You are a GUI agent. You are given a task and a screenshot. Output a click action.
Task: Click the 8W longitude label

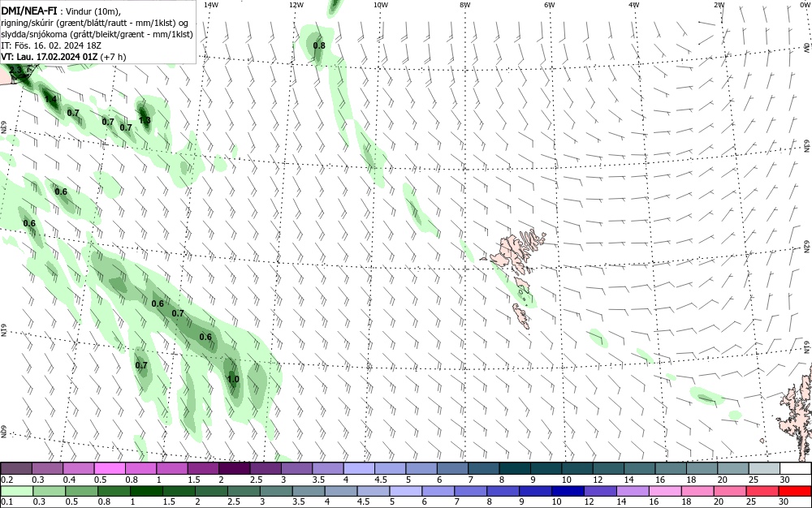[465, 5]
